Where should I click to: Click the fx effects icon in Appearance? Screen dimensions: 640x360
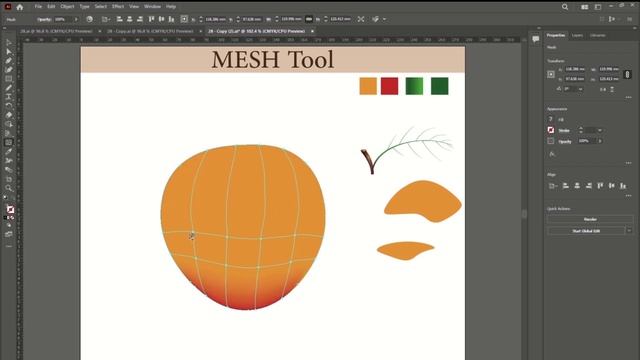click(552, 154)
